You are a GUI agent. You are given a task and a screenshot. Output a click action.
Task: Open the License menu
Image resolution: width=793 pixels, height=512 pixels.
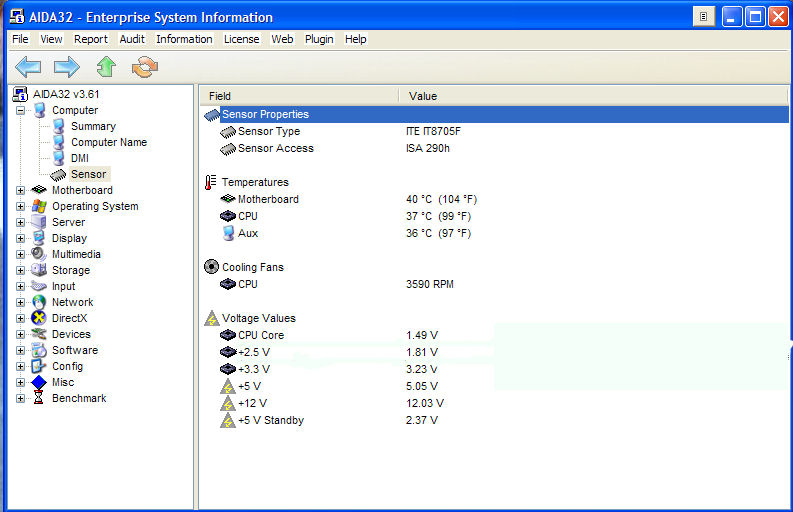pyautogui.click(x=241, y=39)
